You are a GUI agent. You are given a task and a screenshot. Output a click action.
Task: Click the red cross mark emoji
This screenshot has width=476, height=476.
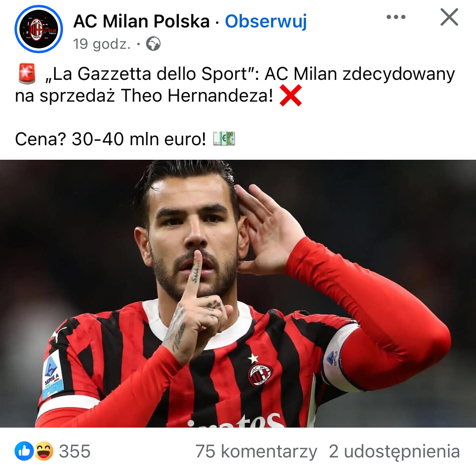291,95
